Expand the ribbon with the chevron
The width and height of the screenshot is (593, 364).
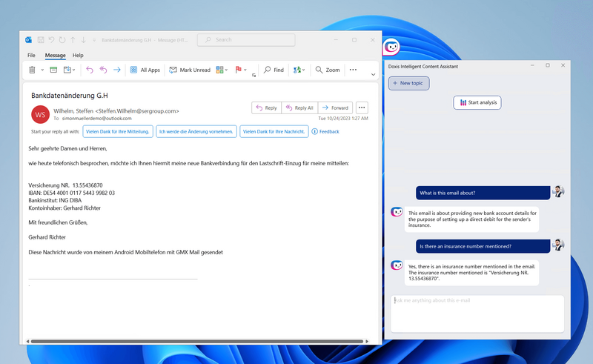pyautogui.click(x=373, y=74)
